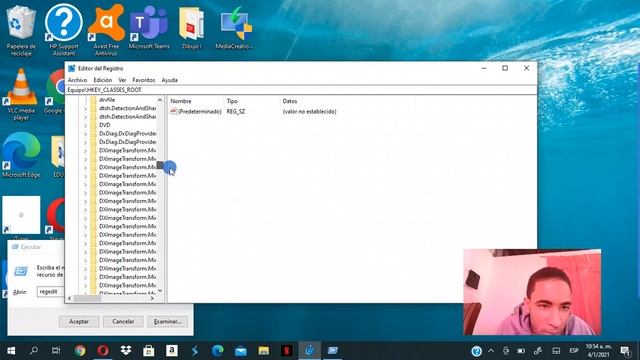Viewport: 640px width, 360px height.
Task: Click Cancelar in the Ejecutar dialog
Action: pos(123,322)
